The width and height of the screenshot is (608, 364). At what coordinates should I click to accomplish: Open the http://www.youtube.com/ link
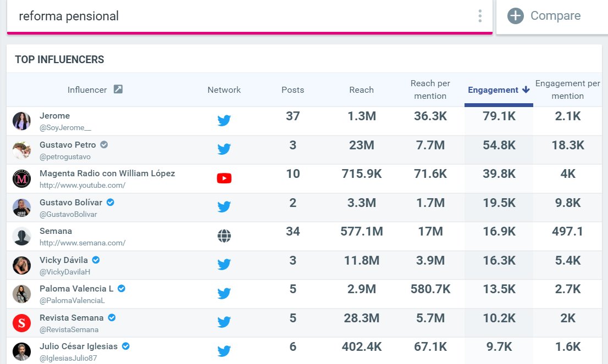(82, 186)
